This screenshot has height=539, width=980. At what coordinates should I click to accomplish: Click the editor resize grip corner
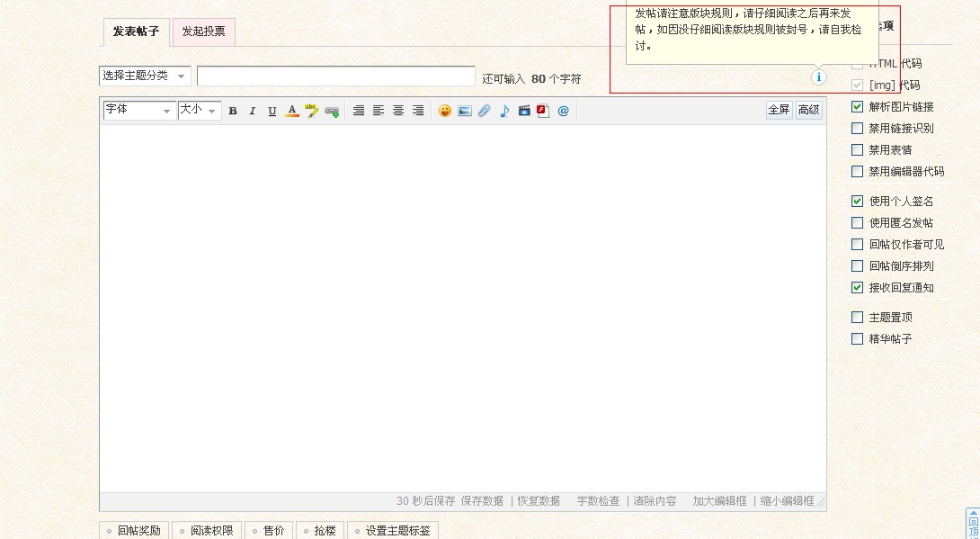tap(821, 502)
